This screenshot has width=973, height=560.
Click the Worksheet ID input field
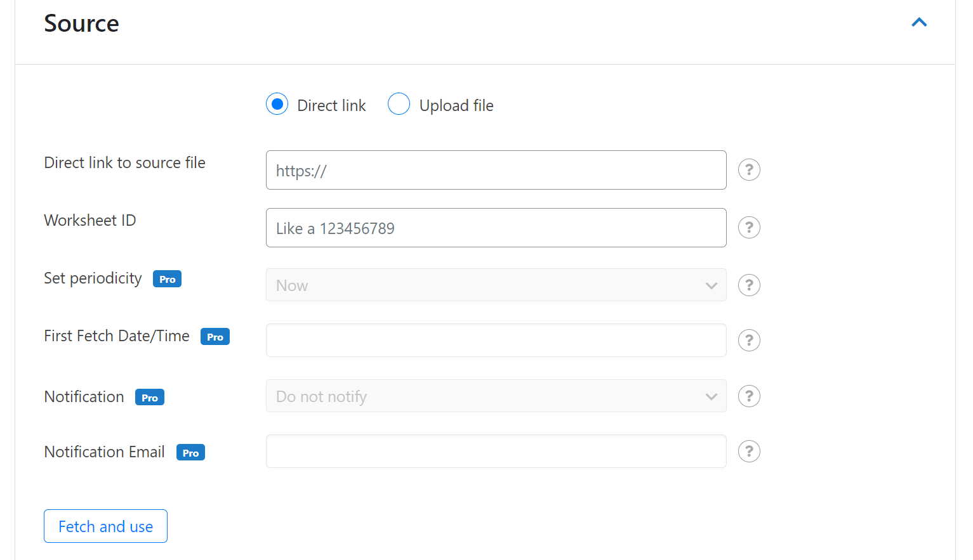pyautogui.click(x=496, y=228)
